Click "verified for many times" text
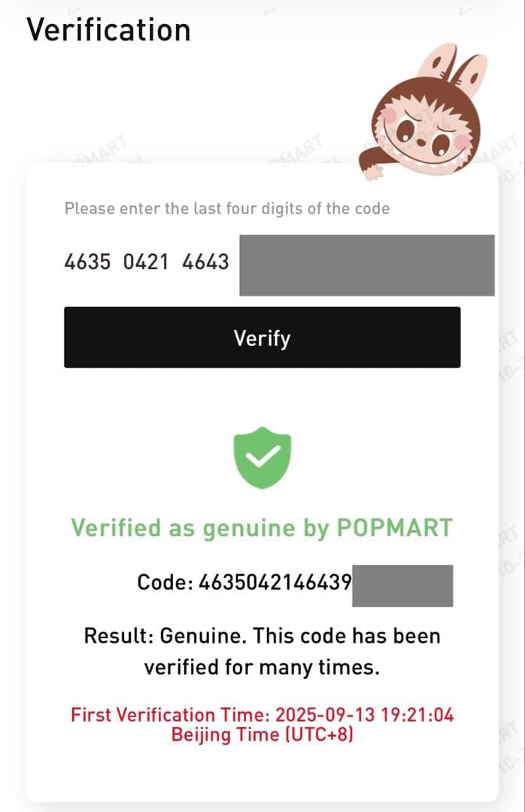This screenshot has width=525, height=812. click(262, 667)
